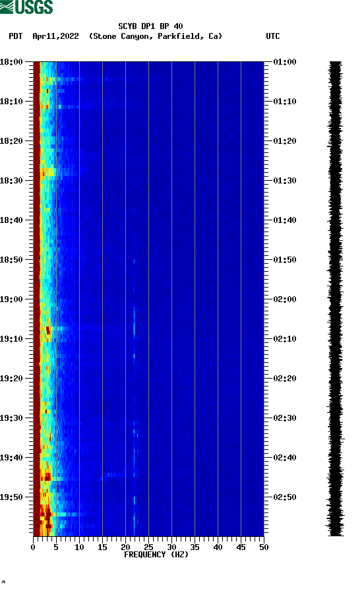Click the 19:00 PDT time label

pyautogui.click(x=11, y=299)
